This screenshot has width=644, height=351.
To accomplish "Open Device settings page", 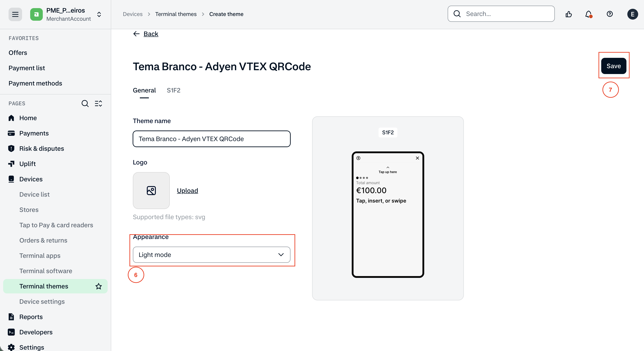I will coord(42,301).
